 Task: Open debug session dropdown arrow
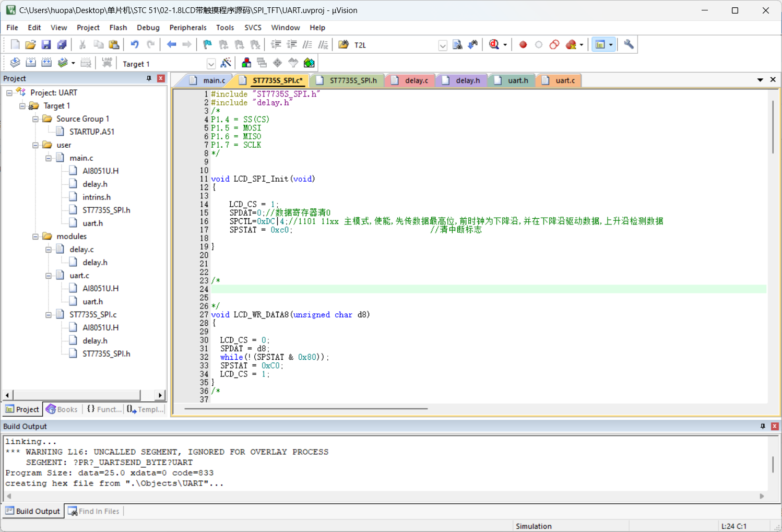505,45
